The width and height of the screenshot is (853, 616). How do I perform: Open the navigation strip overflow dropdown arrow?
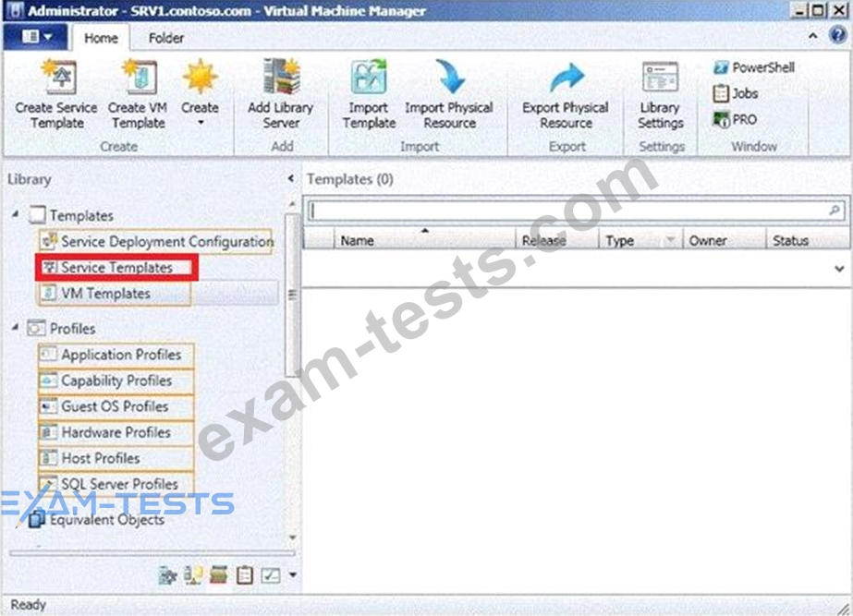click(x=293, y=574)
